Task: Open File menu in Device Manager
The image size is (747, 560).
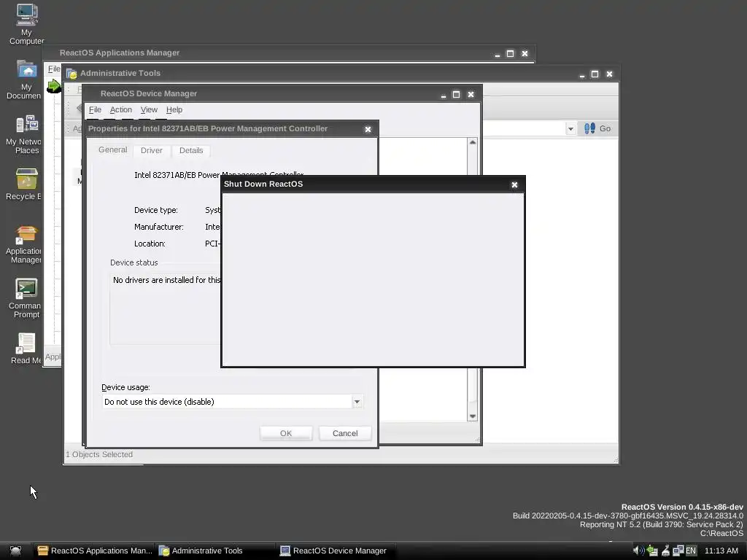Action: [95, 109]
